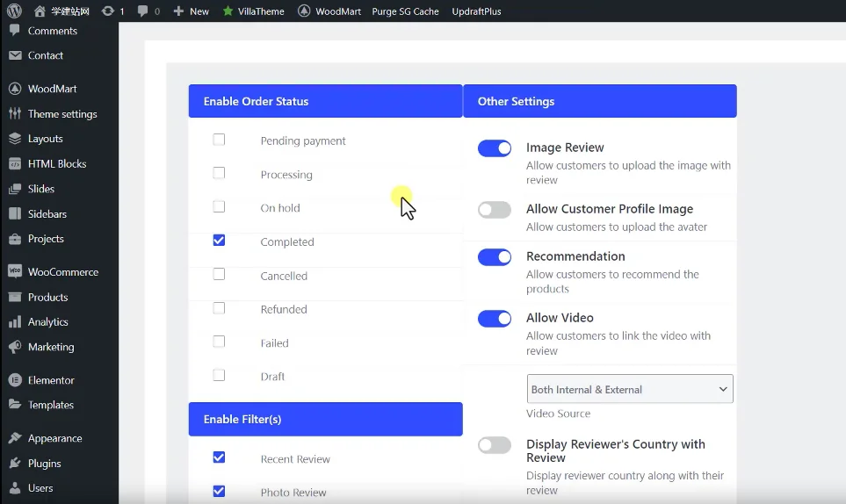Turn off the Allow Video toggle

click(x=495, y=319)
